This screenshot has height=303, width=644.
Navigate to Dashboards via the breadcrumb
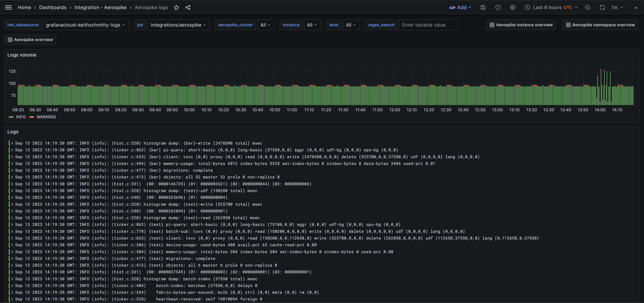pyautogui.click(x=53, y=8)
